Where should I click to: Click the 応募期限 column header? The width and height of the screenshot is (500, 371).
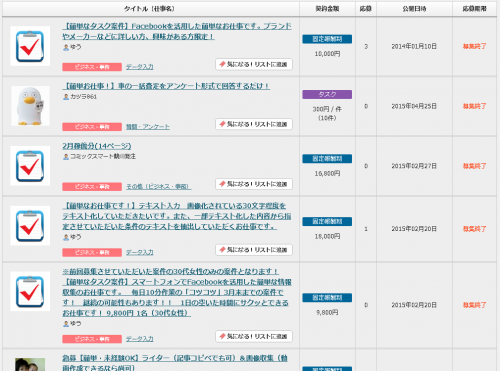click(x=474, y=9)
